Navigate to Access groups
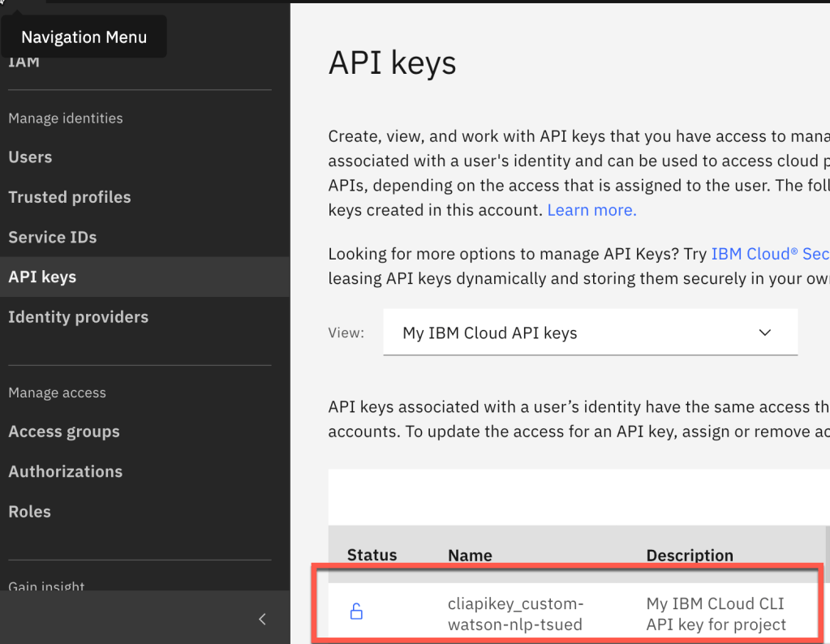Viewport: 830px width, 644px height. coord(63,431)
